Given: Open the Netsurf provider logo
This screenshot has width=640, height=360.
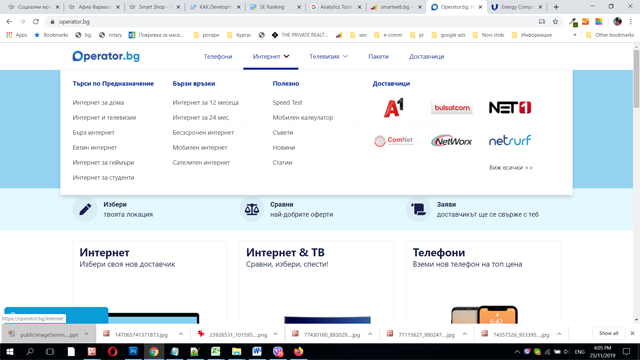Looking at the screenshot, I should (510, 141).
